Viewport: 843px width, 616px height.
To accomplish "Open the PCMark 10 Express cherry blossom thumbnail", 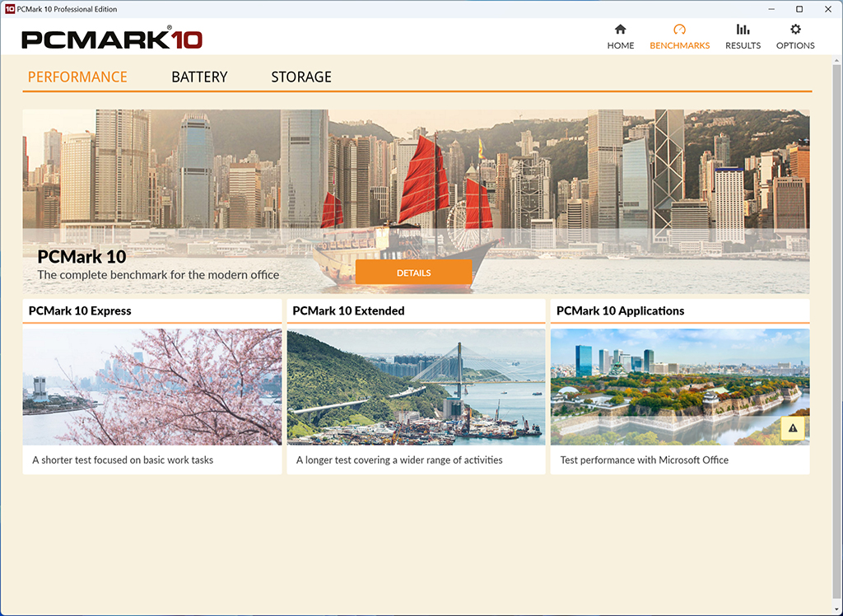I will 152,387.
